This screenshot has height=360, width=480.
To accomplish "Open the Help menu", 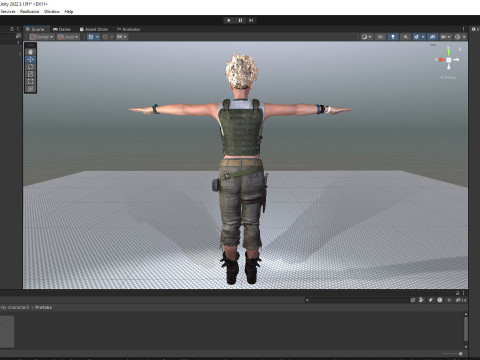I will [69, 11].
